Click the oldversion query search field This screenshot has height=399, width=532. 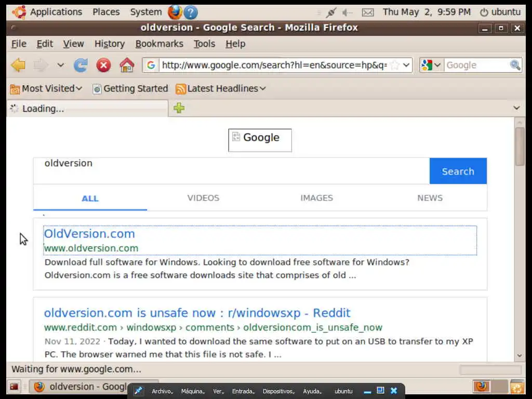pos(231,170)
